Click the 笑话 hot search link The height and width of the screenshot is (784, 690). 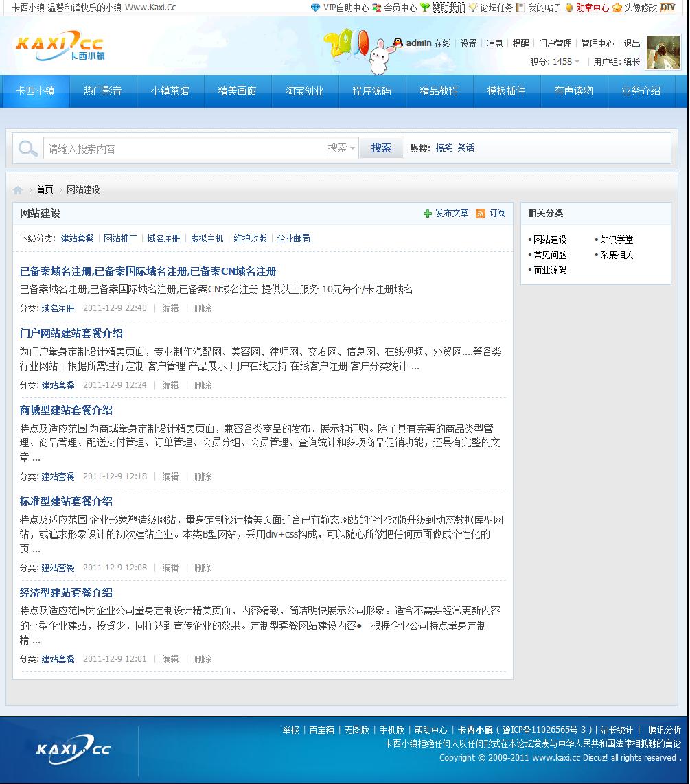click(465, 148)
